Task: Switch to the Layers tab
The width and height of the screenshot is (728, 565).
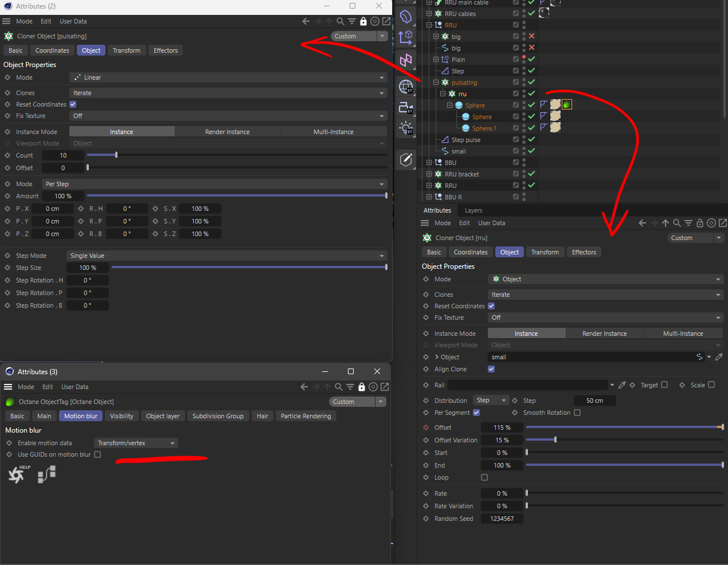Action: pos(473,210)
